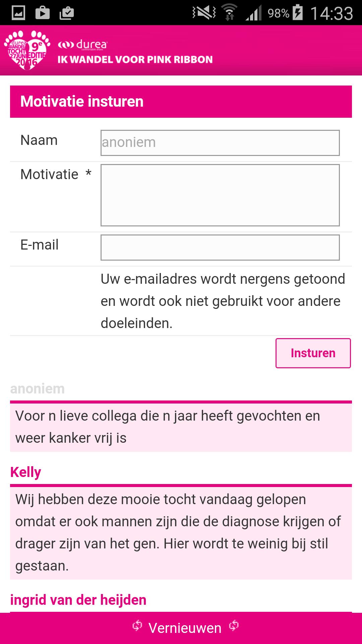Tap the Kelly author name
362x644 pixels.
[26, 472]
